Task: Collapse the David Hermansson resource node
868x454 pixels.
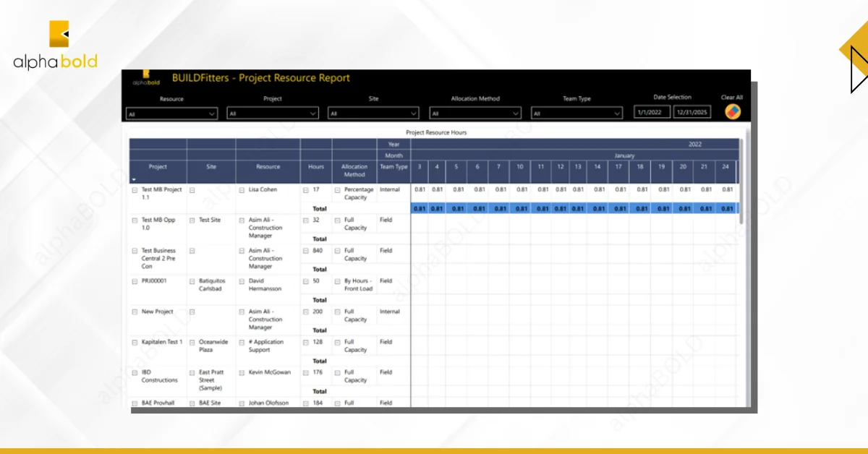Action: coord(242,281)
